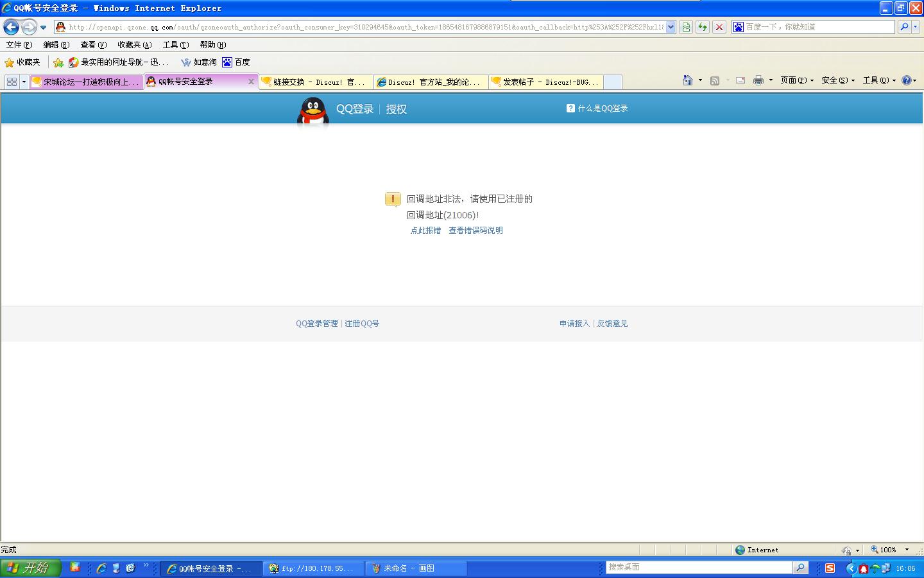Image resolution: width=924 pixels, height=578 pixels.
Task: Click the 100% zoom level button
Action: coord(889,550)
